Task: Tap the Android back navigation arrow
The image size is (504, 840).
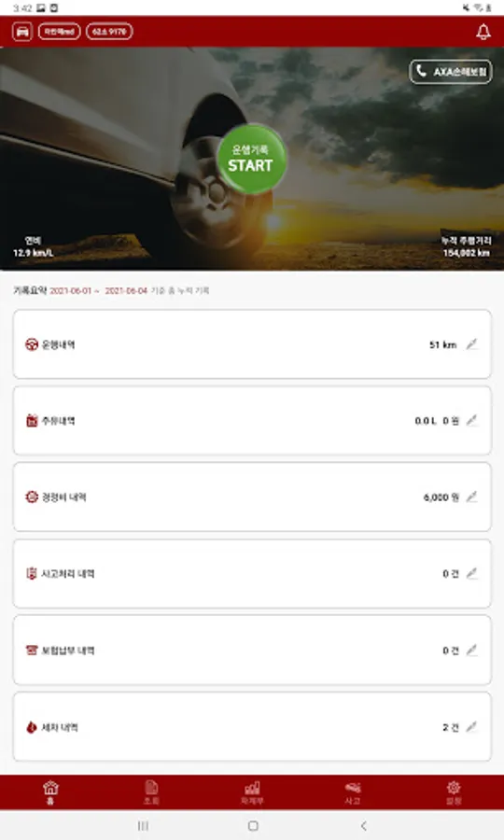Action: (364, 826)
